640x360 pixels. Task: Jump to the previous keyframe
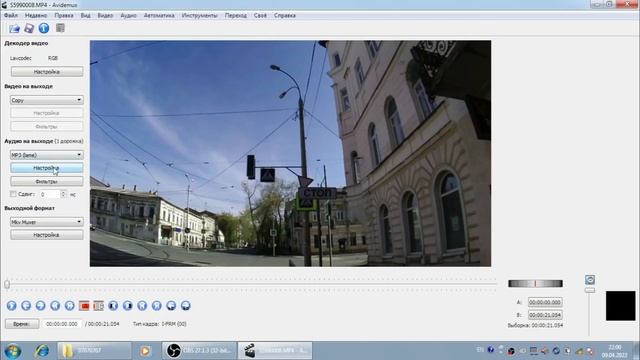click(55, 306)
